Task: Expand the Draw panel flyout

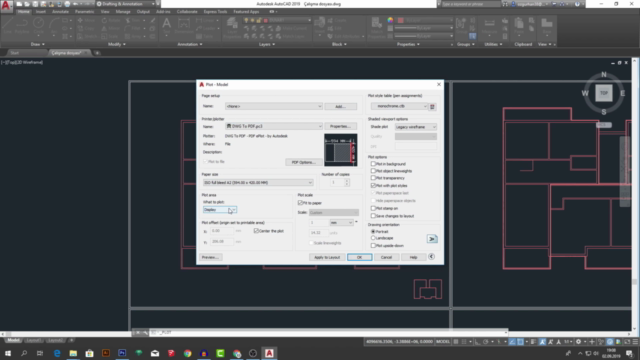Action: [38, 44]
